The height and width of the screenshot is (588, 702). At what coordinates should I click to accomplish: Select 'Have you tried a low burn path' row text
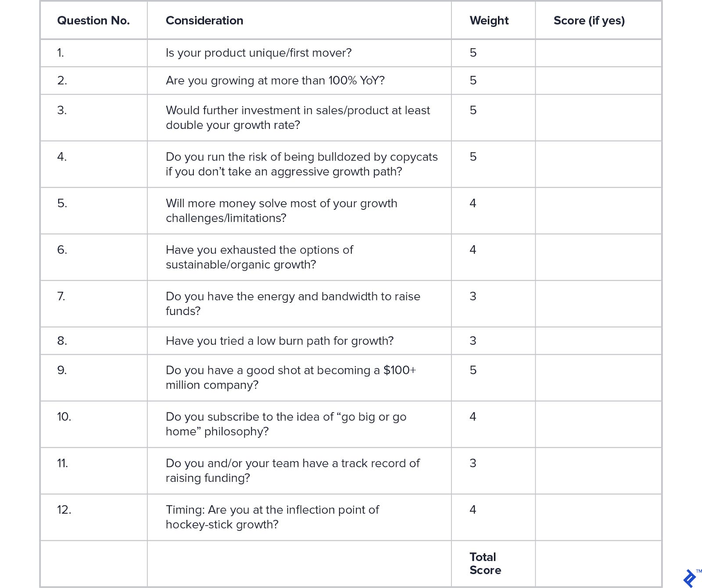point(279,341)
